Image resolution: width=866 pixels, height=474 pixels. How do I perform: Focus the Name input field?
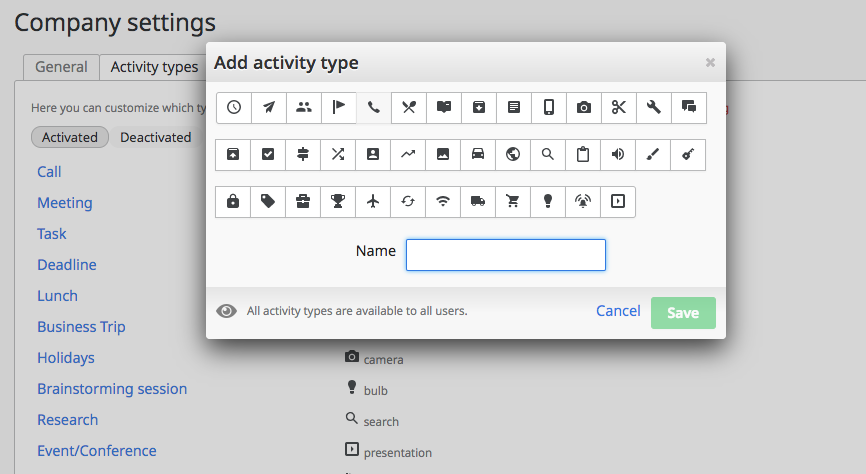[506, 255]
